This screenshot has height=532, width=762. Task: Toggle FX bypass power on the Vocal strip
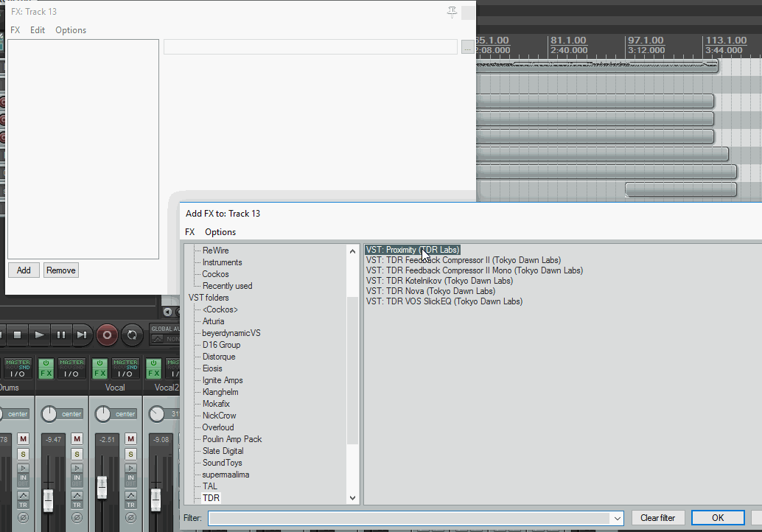99,363
